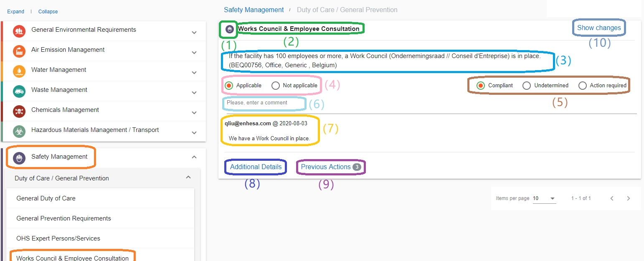Click the Waste Management truck icon

(19, 91)
